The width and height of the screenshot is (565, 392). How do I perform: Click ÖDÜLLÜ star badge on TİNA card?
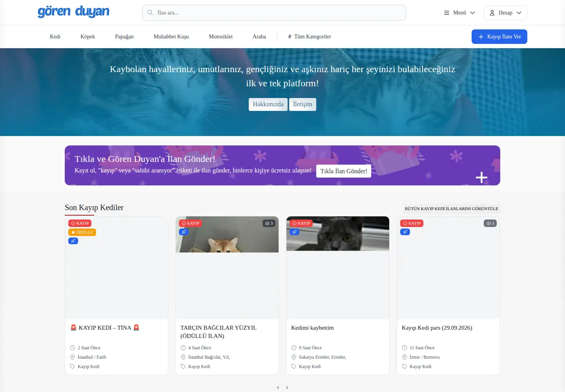coord(82,232)
